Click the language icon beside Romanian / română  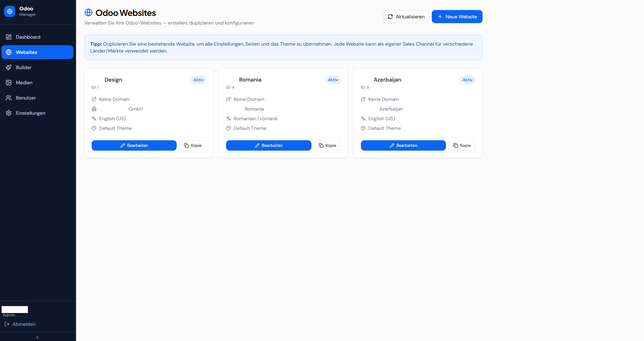tap(228, 119)
